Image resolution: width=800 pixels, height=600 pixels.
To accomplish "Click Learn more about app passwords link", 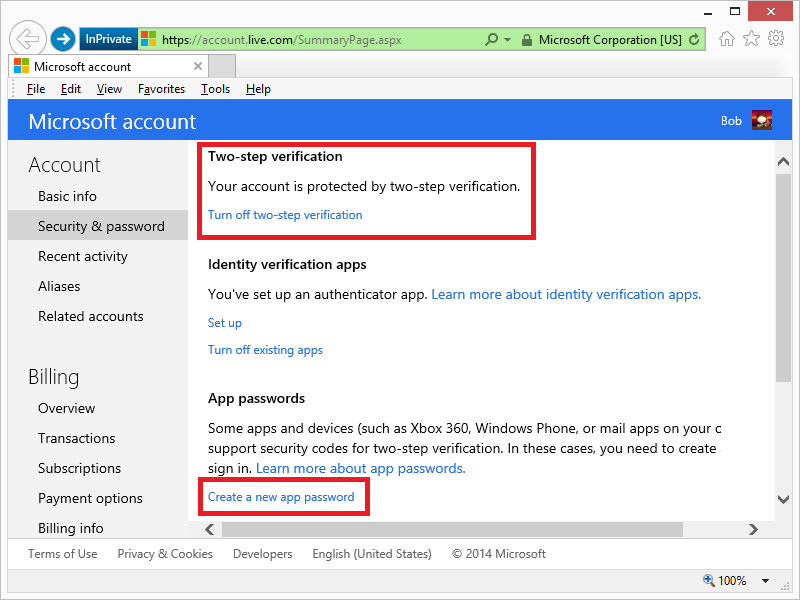I will point(361,468).
